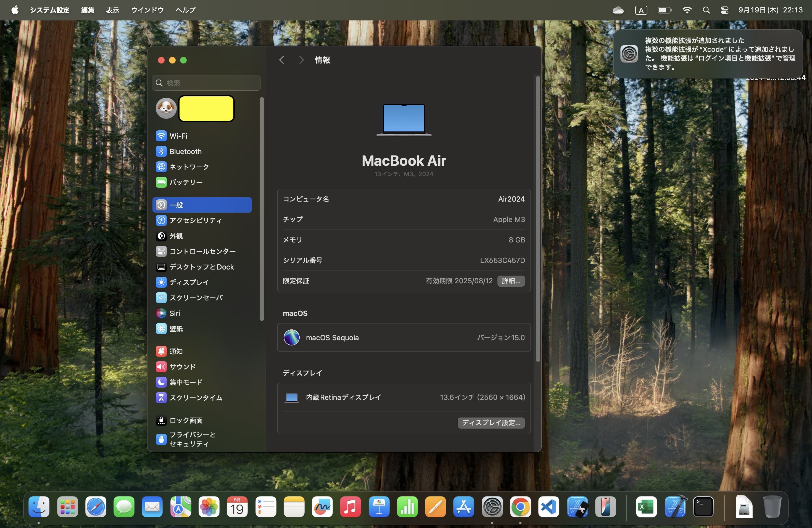The width and height of the screenshot is (812, 528).
Task: Open Siri settings in sidebar
Action: [174, 313]
